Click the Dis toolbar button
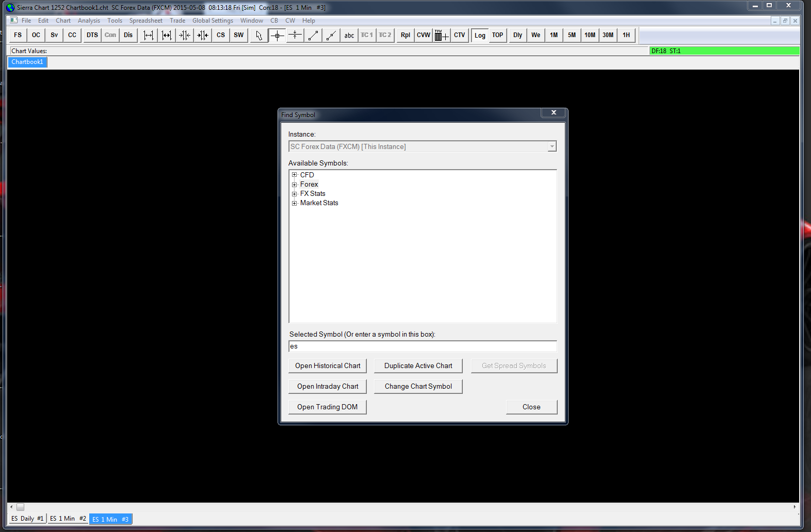Image resolution: width=811 pixels, height=532 pixels. (x=128, y=35)
